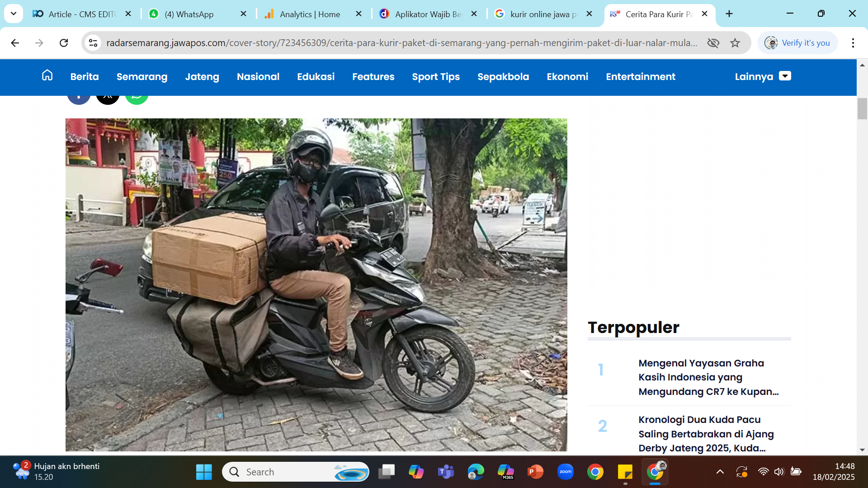Screen dimensions: 868x488
Task: Toggle bookmark star for this page
Action: (735, 43)
